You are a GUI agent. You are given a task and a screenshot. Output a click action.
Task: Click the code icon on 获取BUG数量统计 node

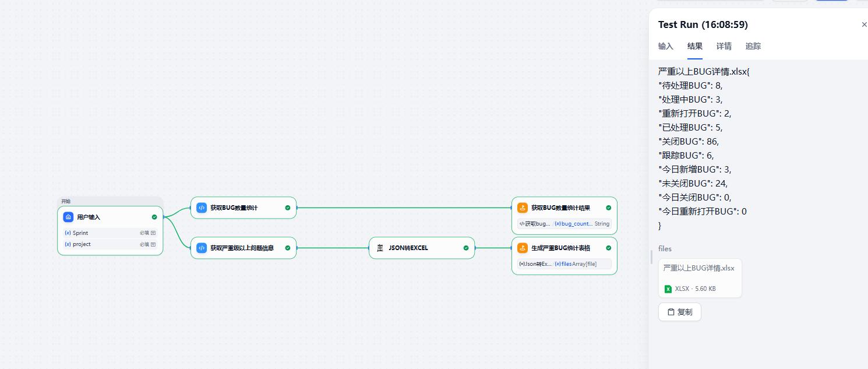click(202, 208)
